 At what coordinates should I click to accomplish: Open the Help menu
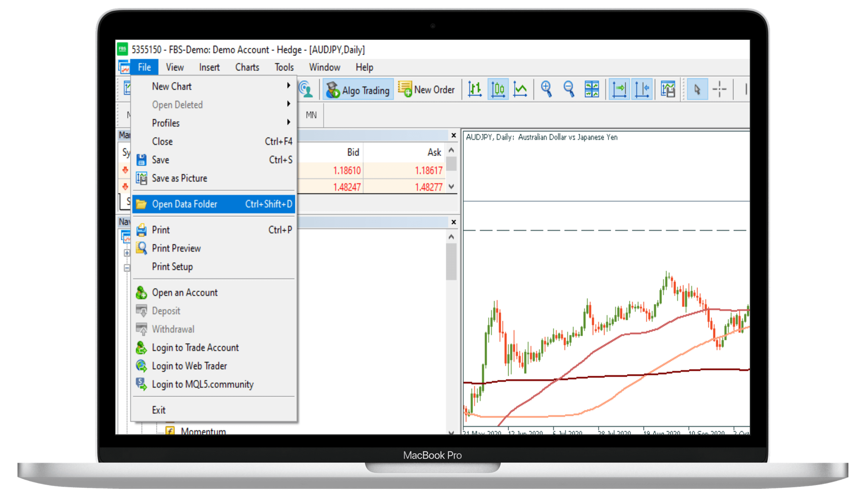pyautogui.click(x=364, y=67)
